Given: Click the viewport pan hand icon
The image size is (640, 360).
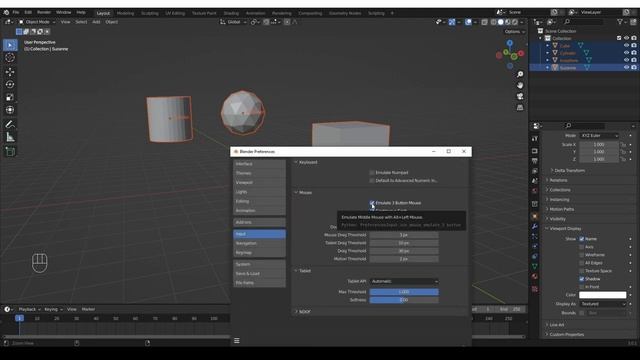Looking at the screenshot, I should tap(520, 85).
